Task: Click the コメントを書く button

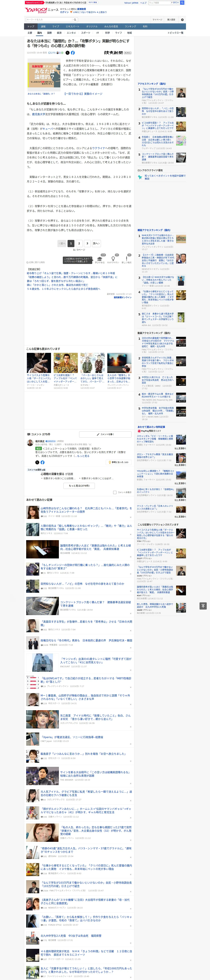Action: tap(105, 434)
